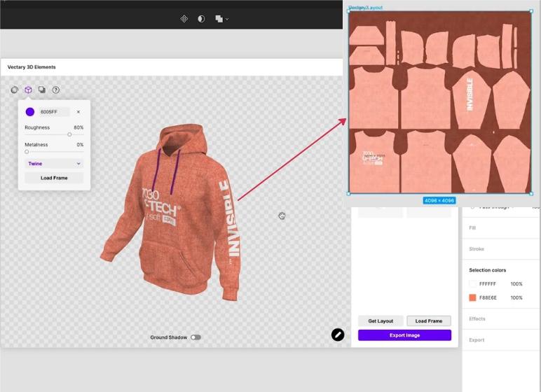Screen dimensions: 541x392
Task: Click the purple color swatch
Action: click(30, 112)
